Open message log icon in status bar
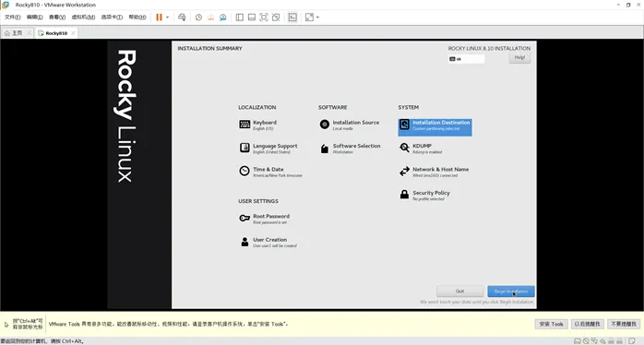 (x=632, y=341)
